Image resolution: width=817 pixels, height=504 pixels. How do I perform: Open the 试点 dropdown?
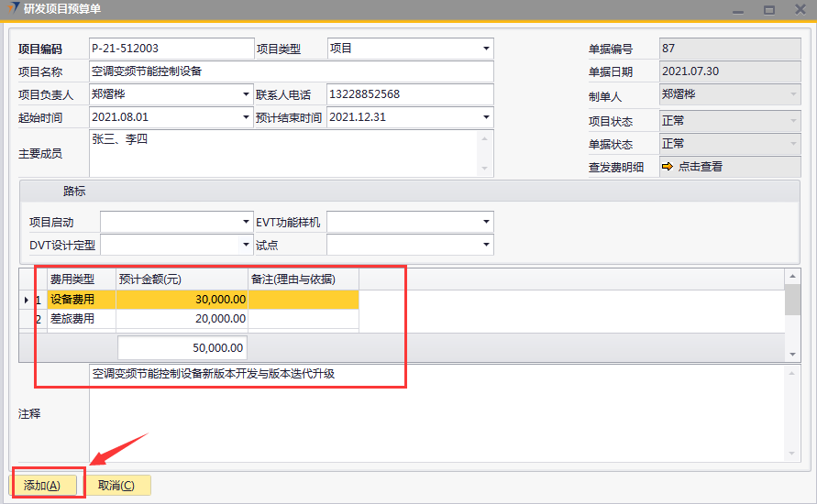(485, 245)
